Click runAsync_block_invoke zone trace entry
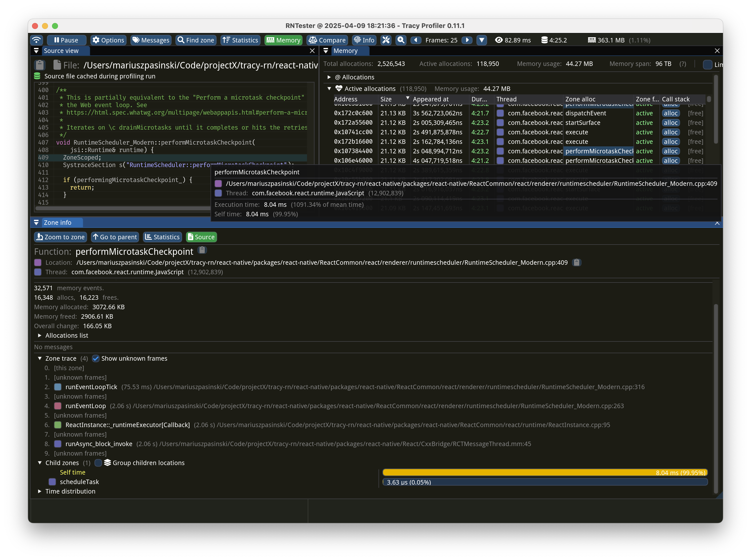 click(x=98, y=444)
